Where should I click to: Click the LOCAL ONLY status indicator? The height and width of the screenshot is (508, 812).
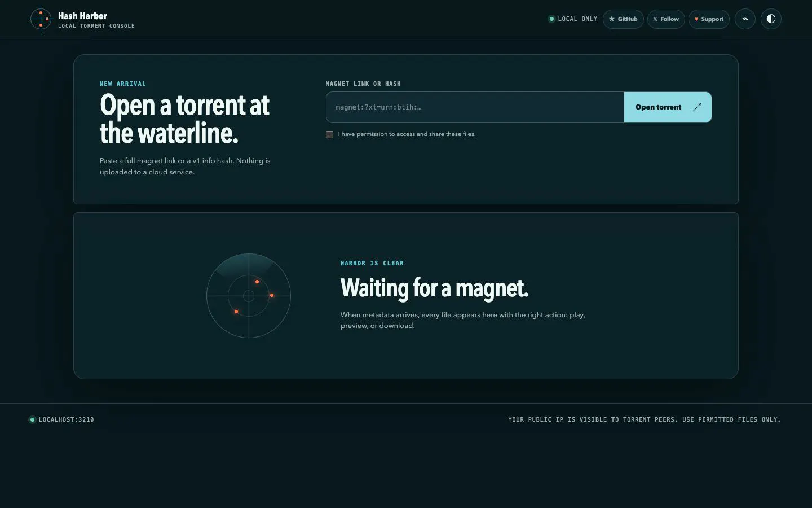573,19
